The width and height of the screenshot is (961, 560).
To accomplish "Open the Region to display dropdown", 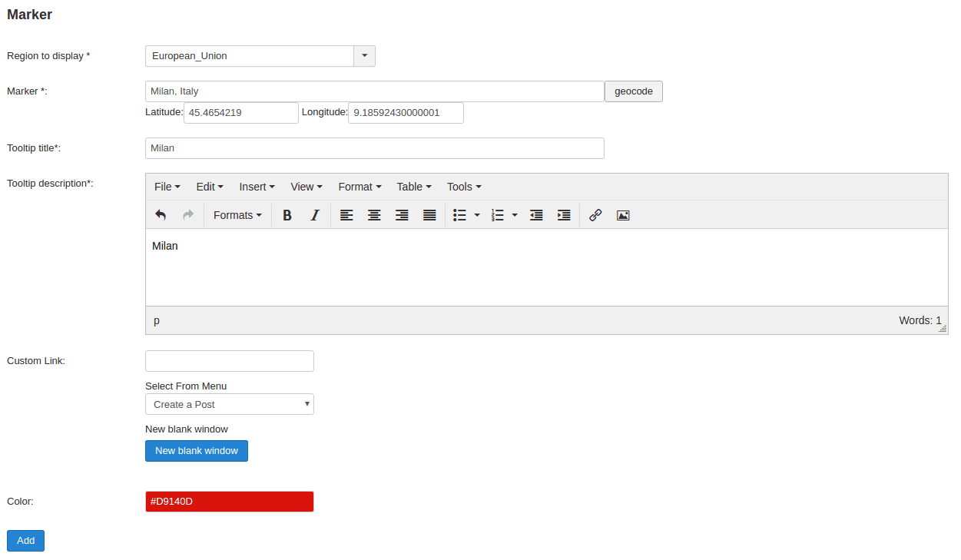I will tap(364, 56).
